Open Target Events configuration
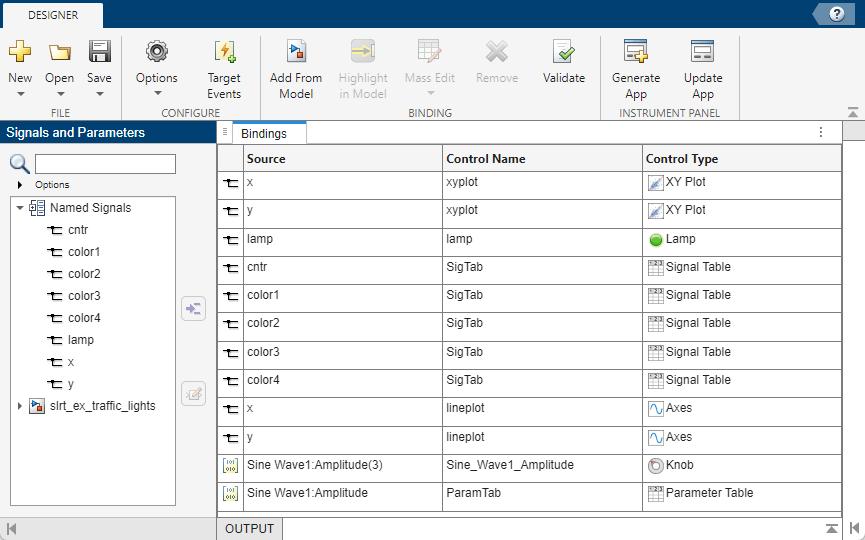865x540 pixels. point(224,52)
